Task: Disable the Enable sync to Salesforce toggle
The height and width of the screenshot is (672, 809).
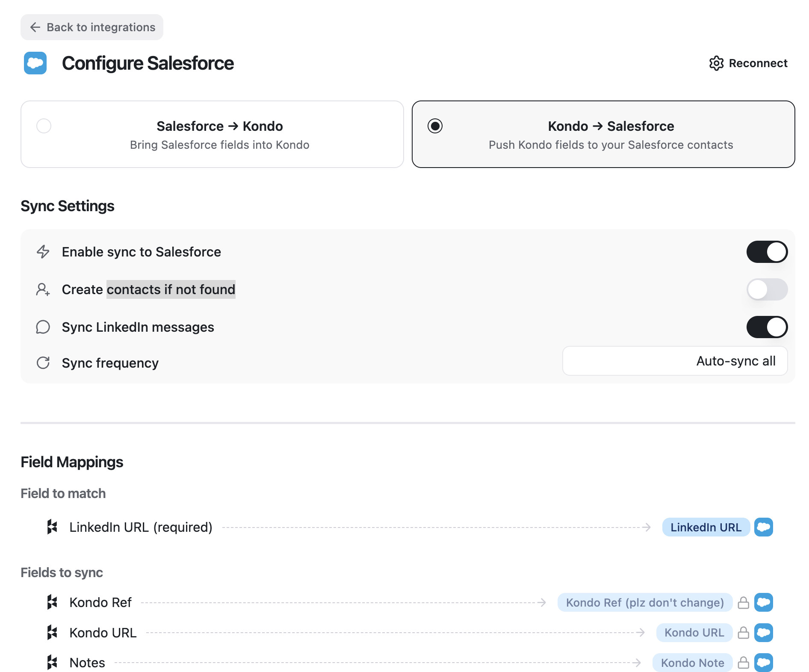Action: pos(767,252)
